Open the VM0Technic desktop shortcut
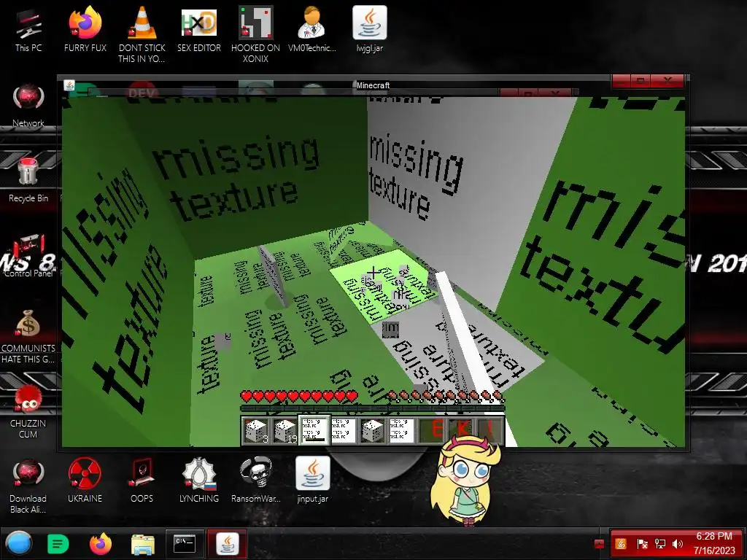This screenshot has height=560, width=747. (x=312, y=30)
